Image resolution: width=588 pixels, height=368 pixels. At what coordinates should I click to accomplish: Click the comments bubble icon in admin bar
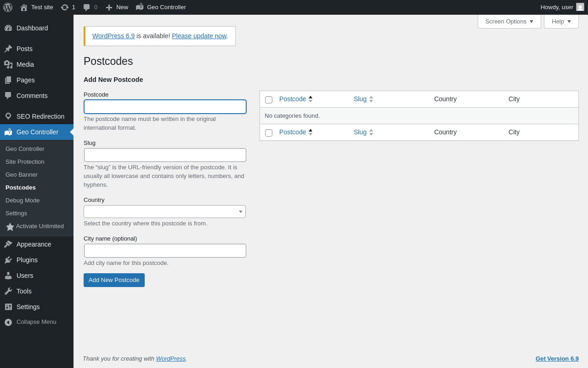pyautogui.click(x=87, y=7)
